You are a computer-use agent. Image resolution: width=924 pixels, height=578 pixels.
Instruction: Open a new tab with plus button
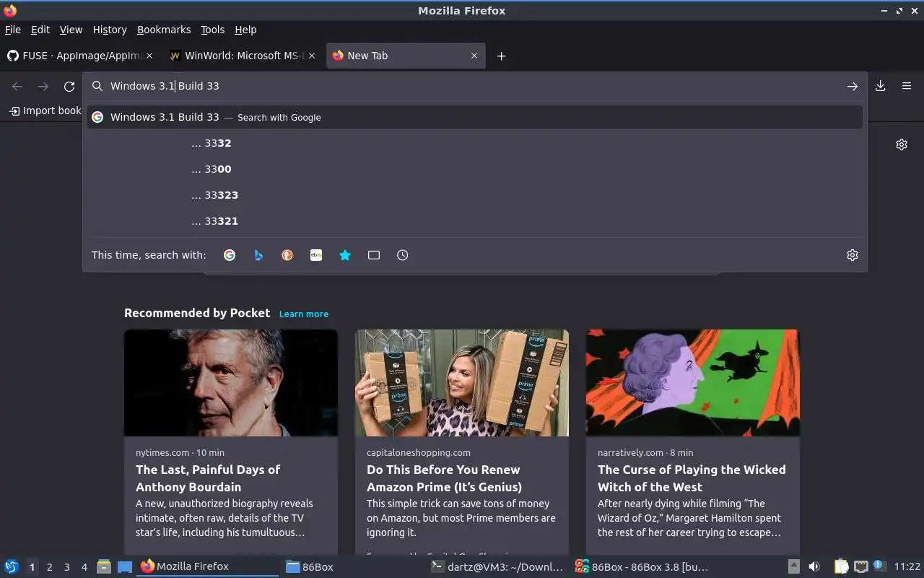coord(501,56)
